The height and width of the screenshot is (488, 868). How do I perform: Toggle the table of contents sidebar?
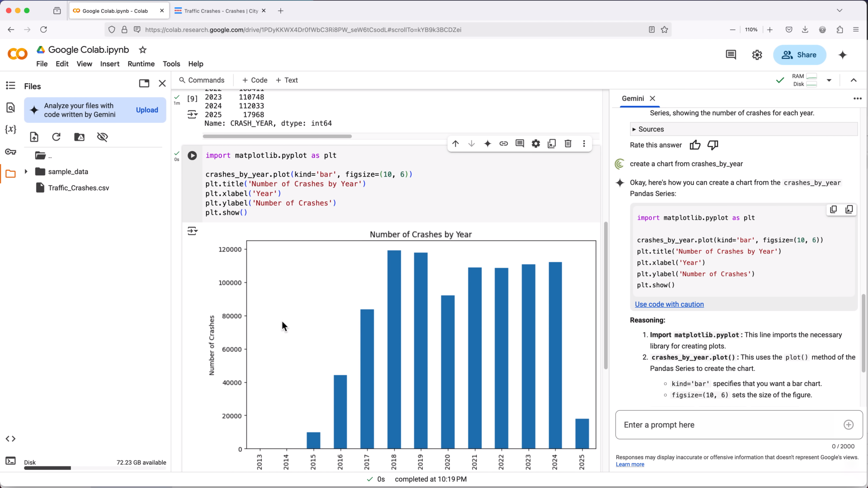click(x=10, y=85)
